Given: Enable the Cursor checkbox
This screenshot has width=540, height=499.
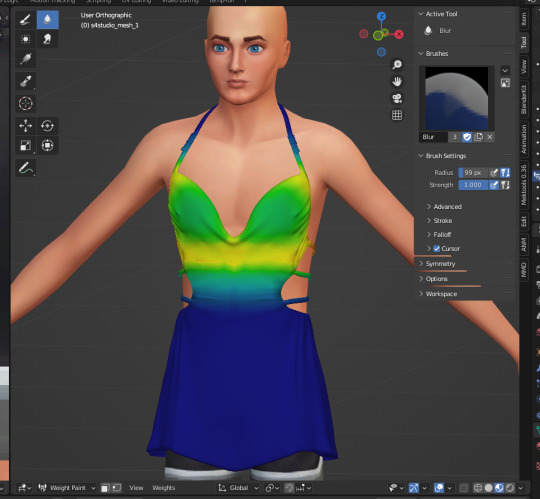Looking at the screenshot, I should [437, 249].
